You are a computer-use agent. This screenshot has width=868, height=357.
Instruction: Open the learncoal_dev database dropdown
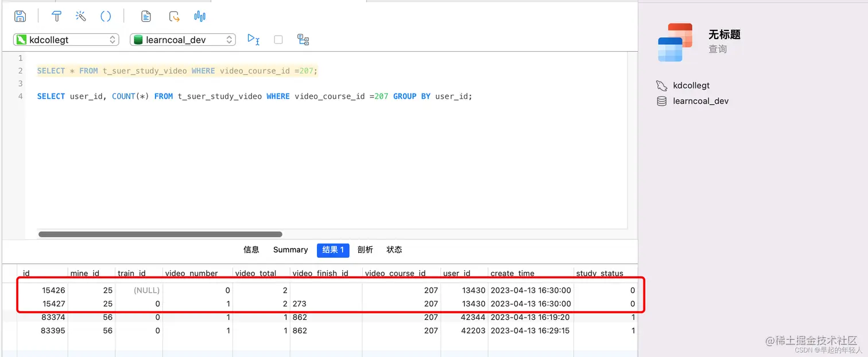coord(183,40)
